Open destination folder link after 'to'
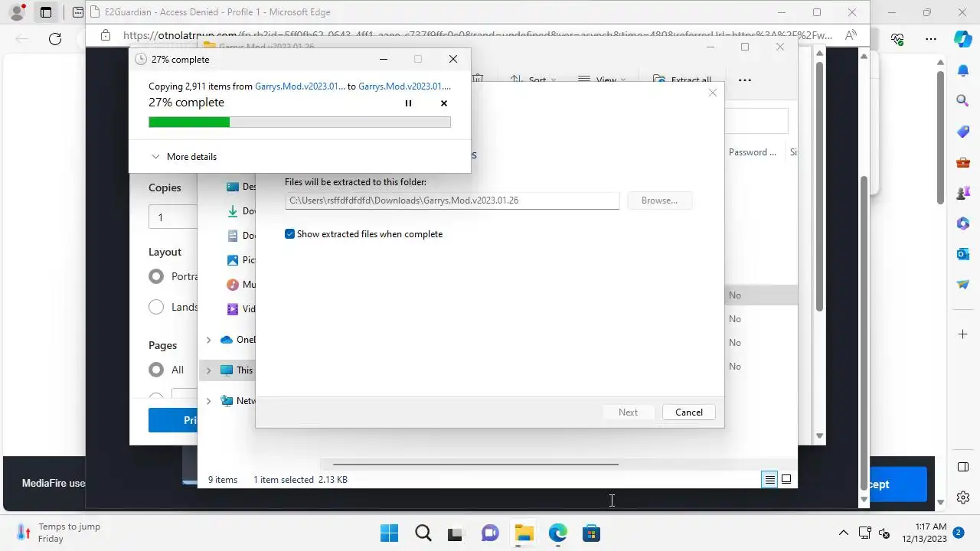 tap(404, 86)
